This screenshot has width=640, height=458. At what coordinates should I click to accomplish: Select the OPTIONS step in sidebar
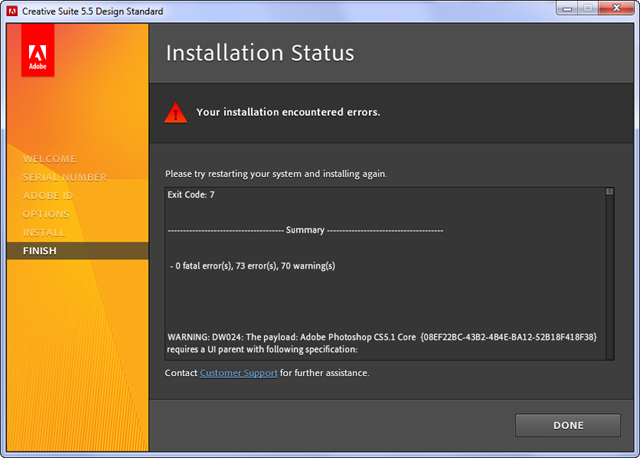tap(46, 214)
